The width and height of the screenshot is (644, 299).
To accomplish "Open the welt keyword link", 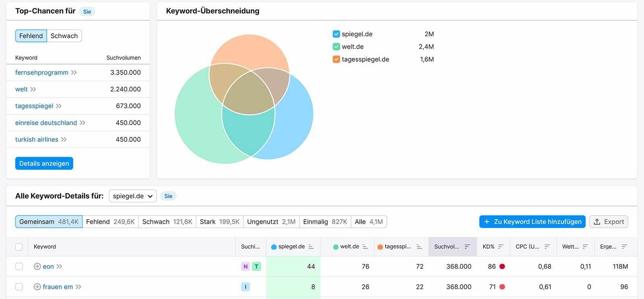I will coord(21,89).
